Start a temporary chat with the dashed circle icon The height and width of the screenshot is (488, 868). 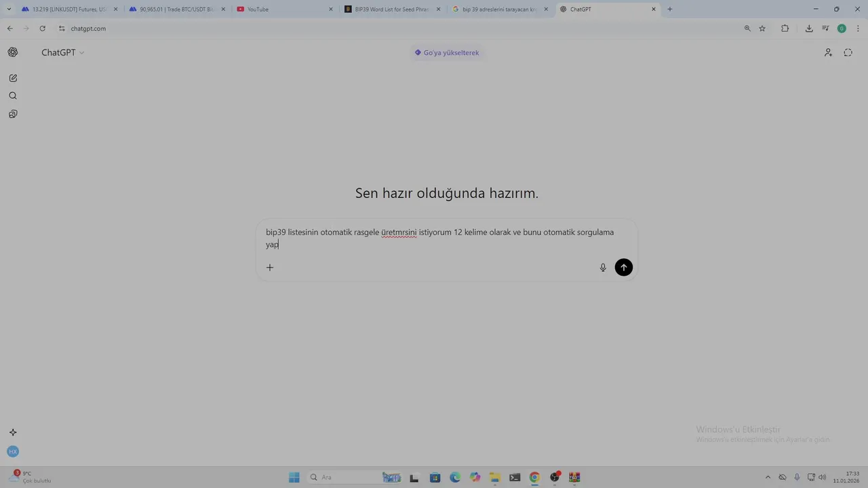click(848, 52)
